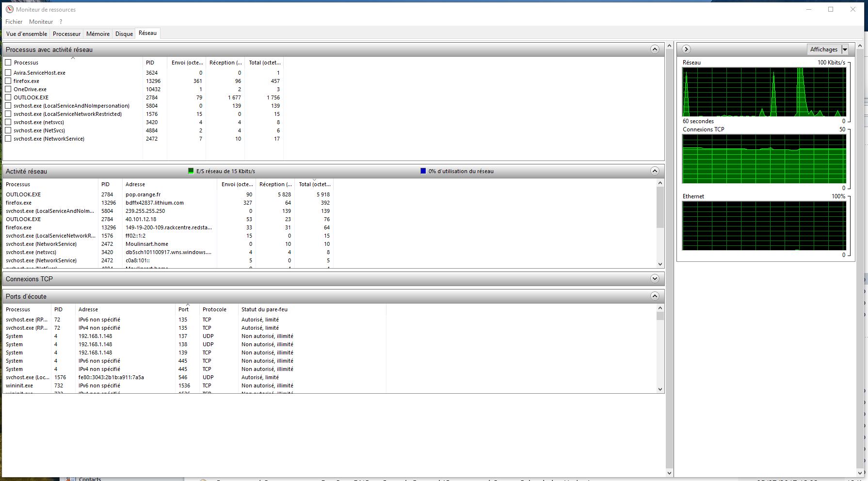
Task: Select wininit.exe row on port 1536
Action: click(194, 385)
